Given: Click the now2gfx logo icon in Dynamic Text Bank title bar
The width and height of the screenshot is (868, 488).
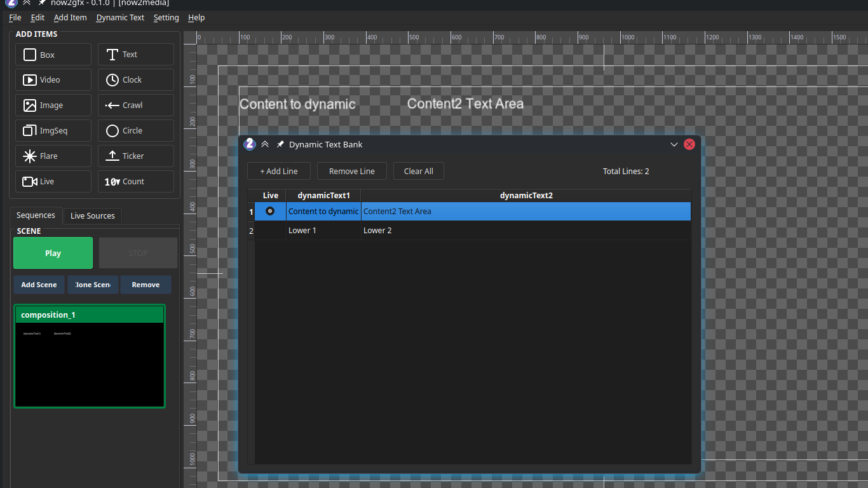Looking at the screenshot, I should [250, 144].
